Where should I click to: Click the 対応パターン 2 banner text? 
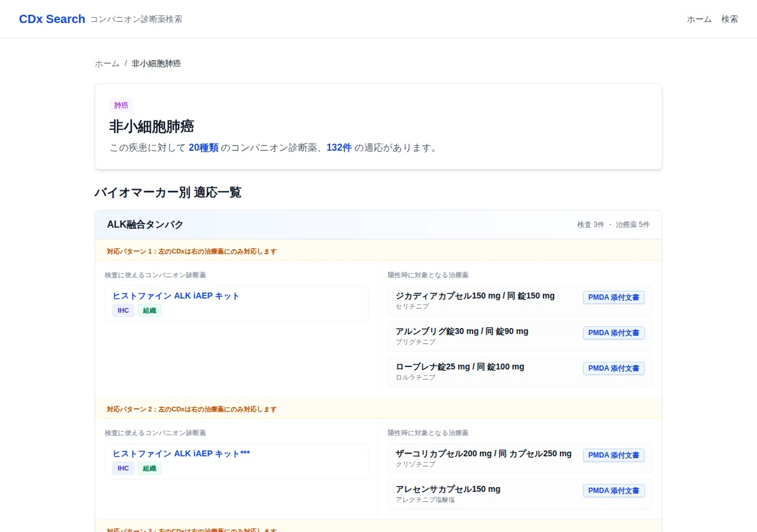point(192,409)
